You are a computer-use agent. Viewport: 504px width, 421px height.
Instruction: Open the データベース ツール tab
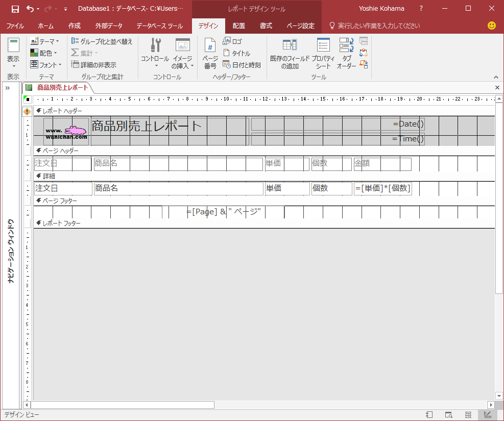pos(159,26)
